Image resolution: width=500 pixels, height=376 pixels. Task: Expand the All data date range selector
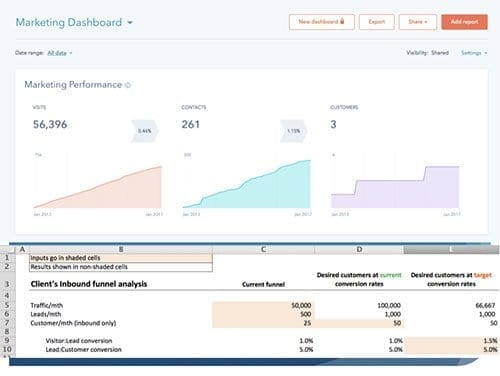coord(60,53)
